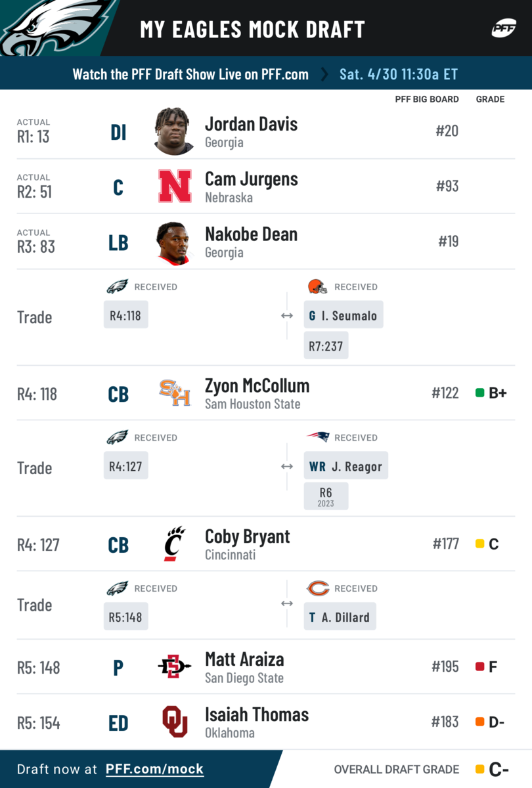Click the San Diego State logo
This screenshot has width=532, height=788.
[x=175, y=667]
